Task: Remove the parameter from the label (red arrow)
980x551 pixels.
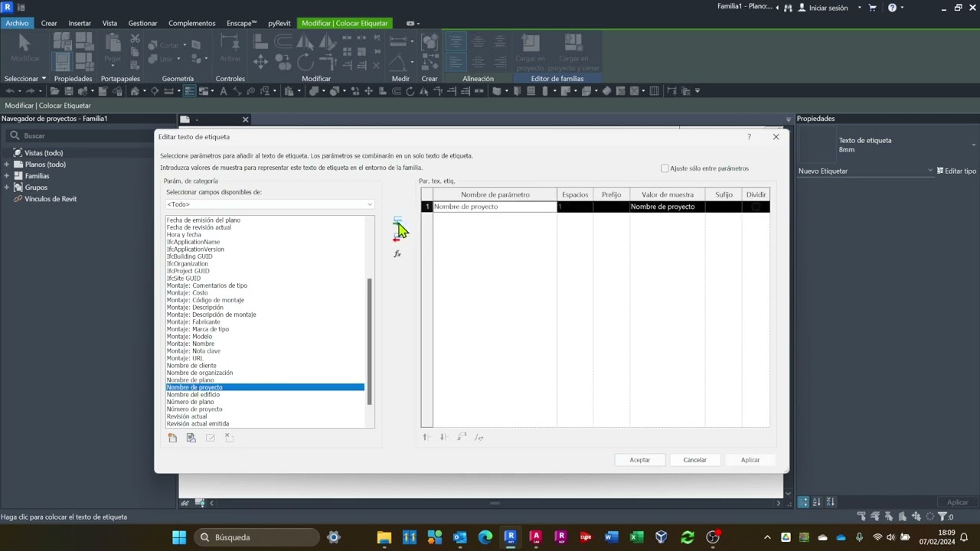Action: [397, 238]
